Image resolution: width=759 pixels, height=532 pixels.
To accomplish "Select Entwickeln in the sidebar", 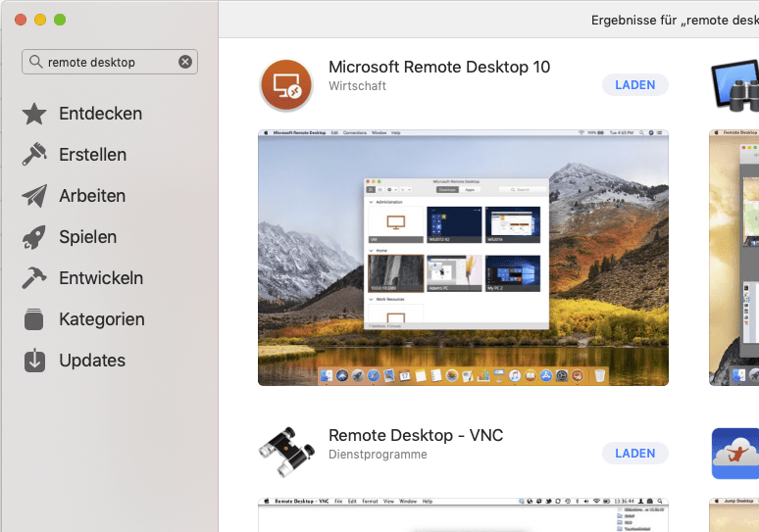I will (101, 278).
